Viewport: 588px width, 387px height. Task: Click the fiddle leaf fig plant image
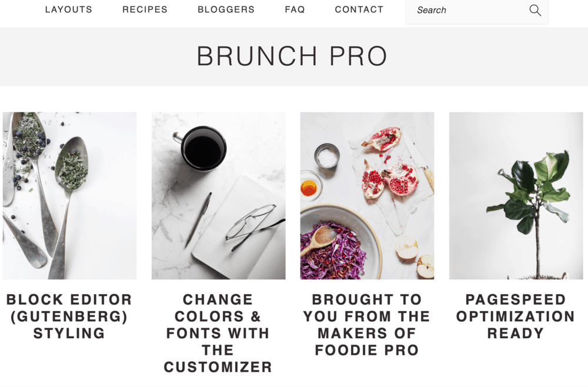(x=514, y=195)
